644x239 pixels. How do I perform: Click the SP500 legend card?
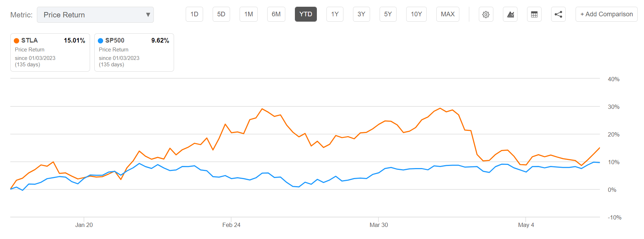(x=134, y=52)
